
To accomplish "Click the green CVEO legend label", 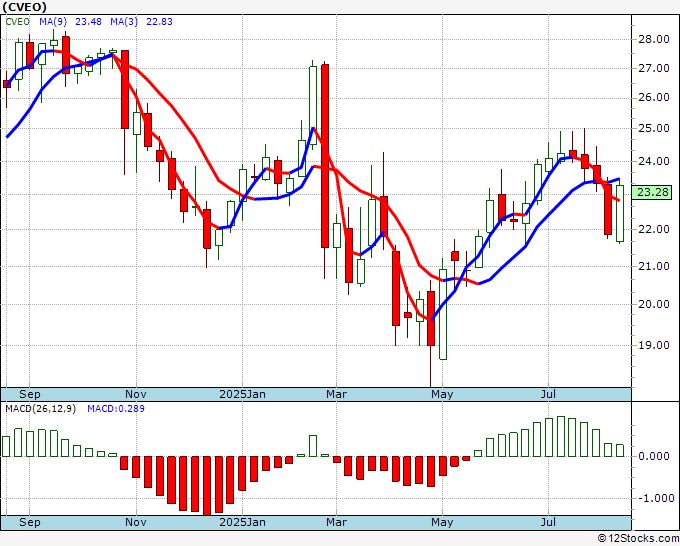I will [x=17, y=22].
